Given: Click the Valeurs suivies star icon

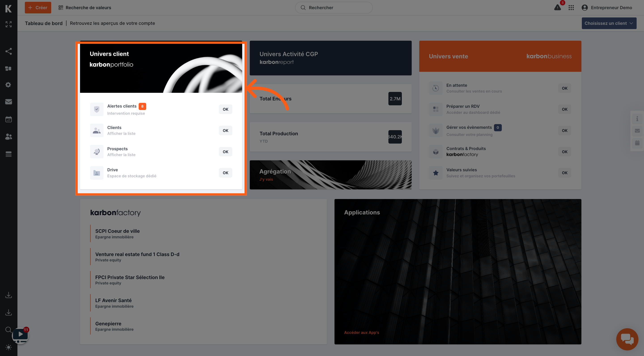Looking at the screenshot, I should coord(436,173).
